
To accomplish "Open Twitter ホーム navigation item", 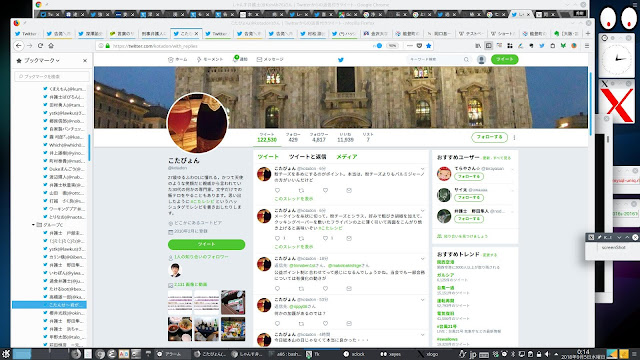I will click(x=178, y=60).
